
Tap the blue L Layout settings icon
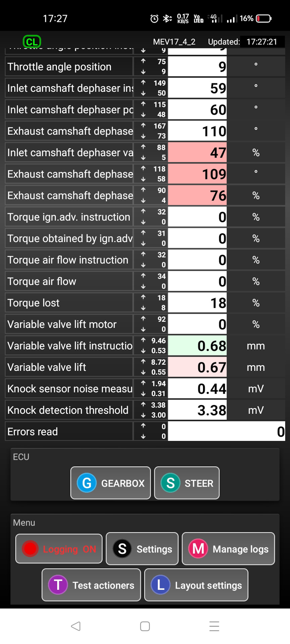(160, 585)
